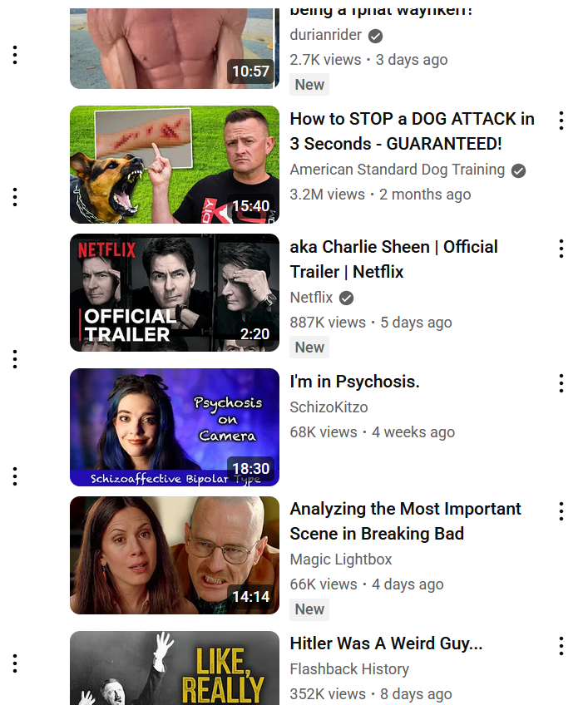Open more options for the dog attack video
The height and width of the screenshot is (705, 588).
pyautogui.click(x=561, y=121)
